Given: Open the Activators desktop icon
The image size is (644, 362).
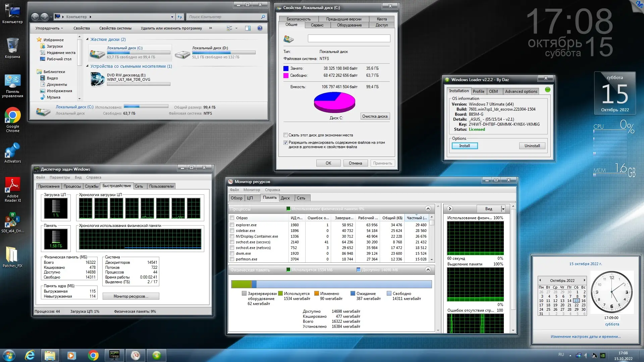Looking at the screenshot, I should (x=13, y=151).
